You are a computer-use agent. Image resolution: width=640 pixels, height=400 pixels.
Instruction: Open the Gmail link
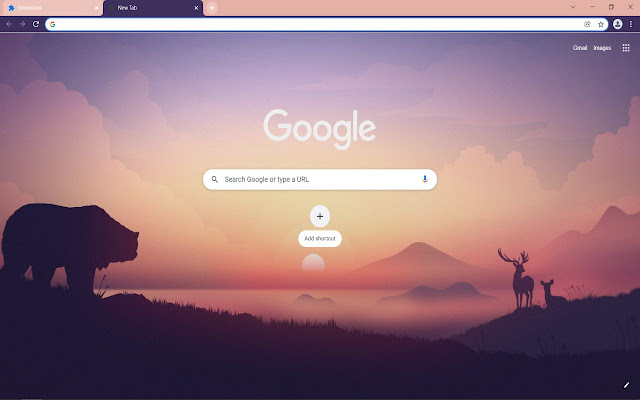580,48
